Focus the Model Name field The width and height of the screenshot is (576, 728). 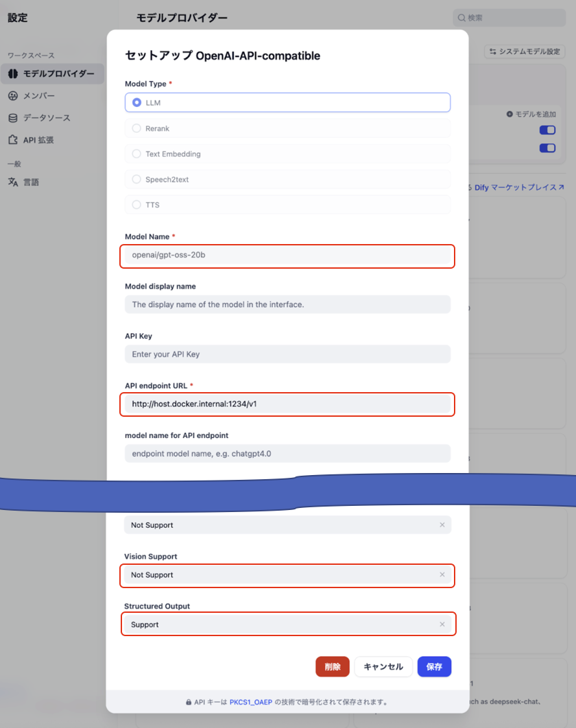[287, 255]
